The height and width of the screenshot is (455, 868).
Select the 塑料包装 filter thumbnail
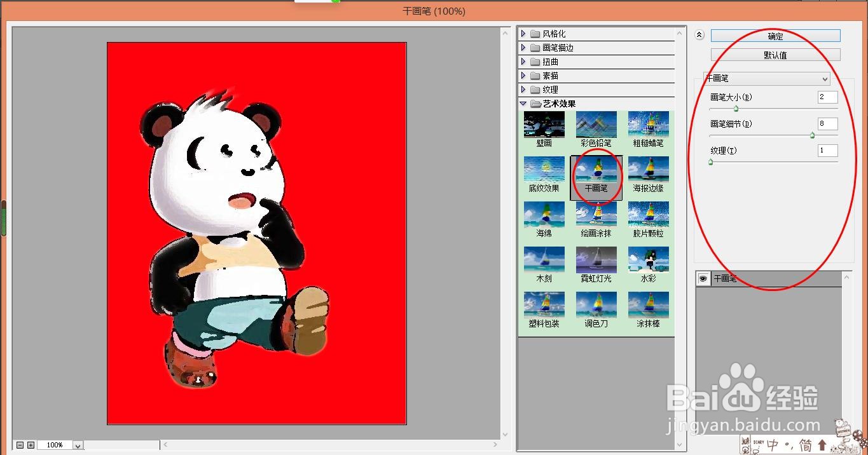coord(544,305)
